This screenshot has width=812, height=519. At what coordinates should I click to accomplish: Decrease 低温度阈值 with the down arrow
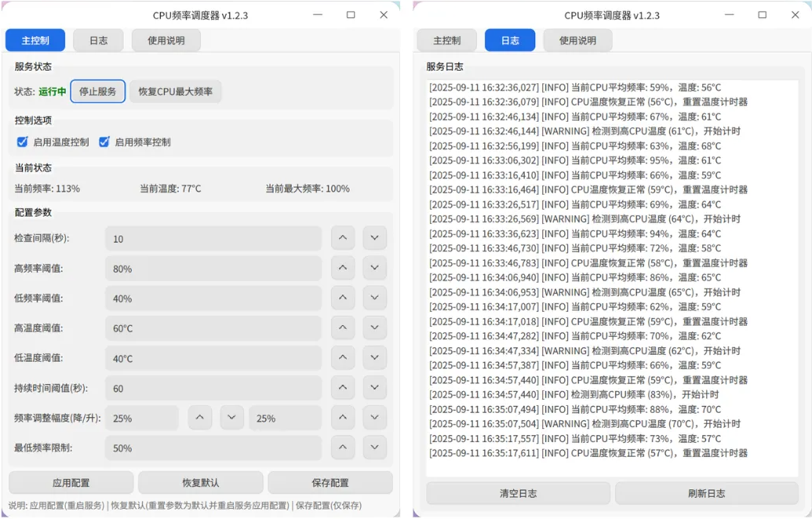coord(374,358)
